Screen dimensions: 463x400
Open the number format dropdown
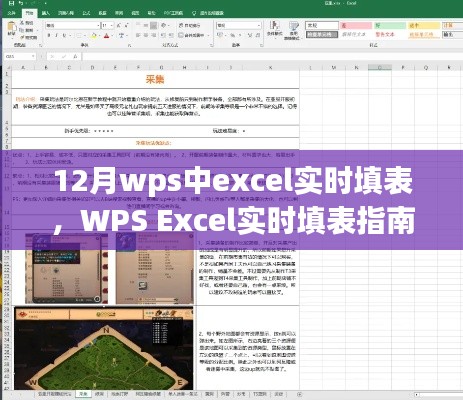[259, 25]
